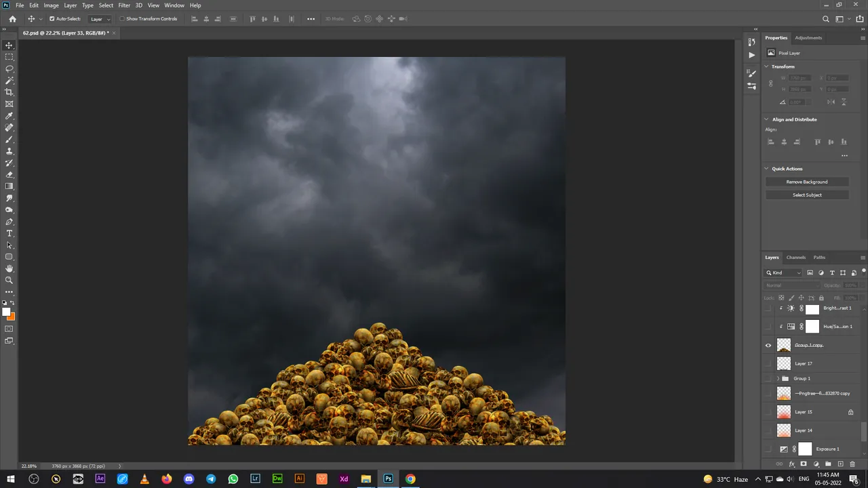Select the Crop tool
This screenshot has height=488, width=868.
pyautogui.click(x=9, y=92)
